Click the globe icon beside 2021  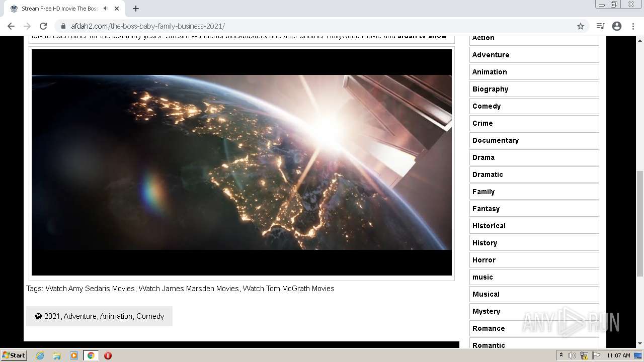coord(38,316)
